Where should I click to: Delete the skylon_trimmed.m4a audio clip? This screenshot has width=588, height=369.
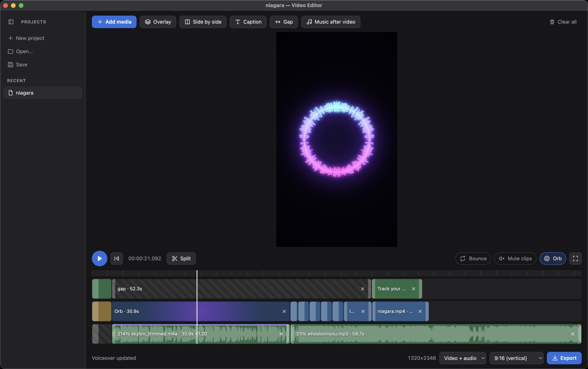281,334
